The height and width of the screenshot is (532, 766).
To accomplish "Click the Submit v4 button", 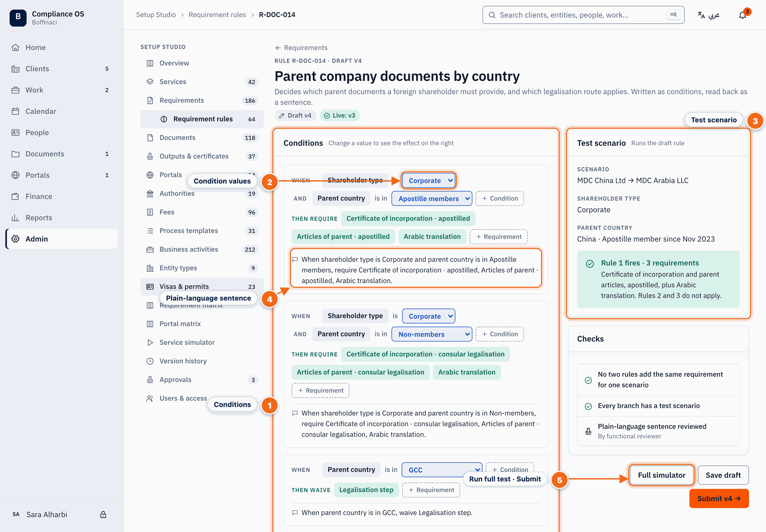I will point(719,498).
